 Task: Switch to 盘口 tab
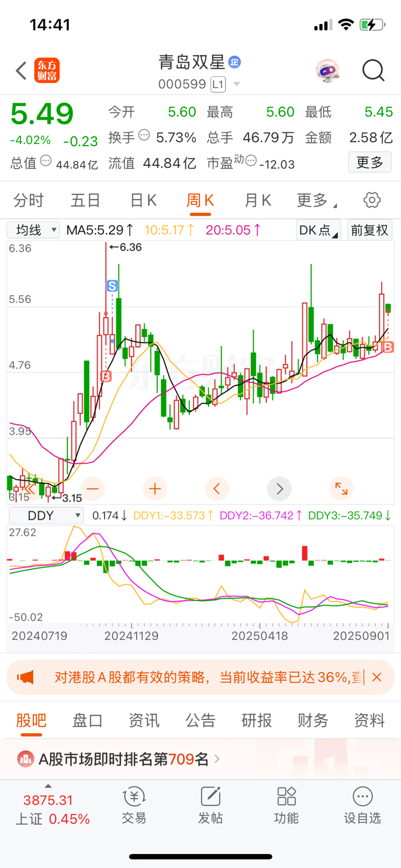(88, 721)
